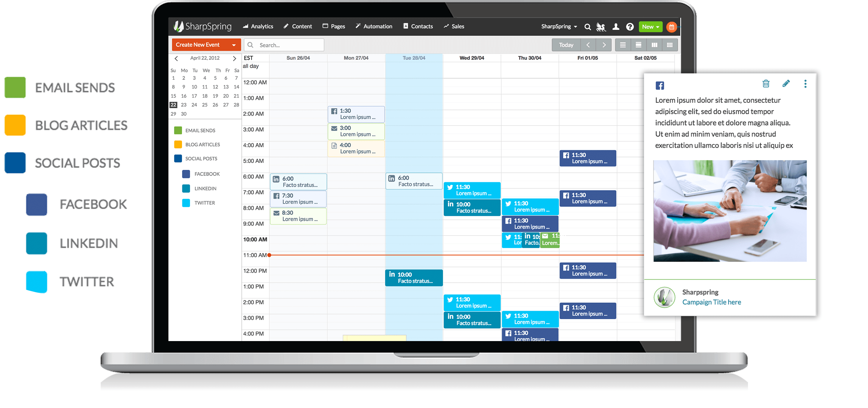The height and width of the screenshot is (408, 868).
Task: Delete the post using the trash icon
Action: click(766, 84)
